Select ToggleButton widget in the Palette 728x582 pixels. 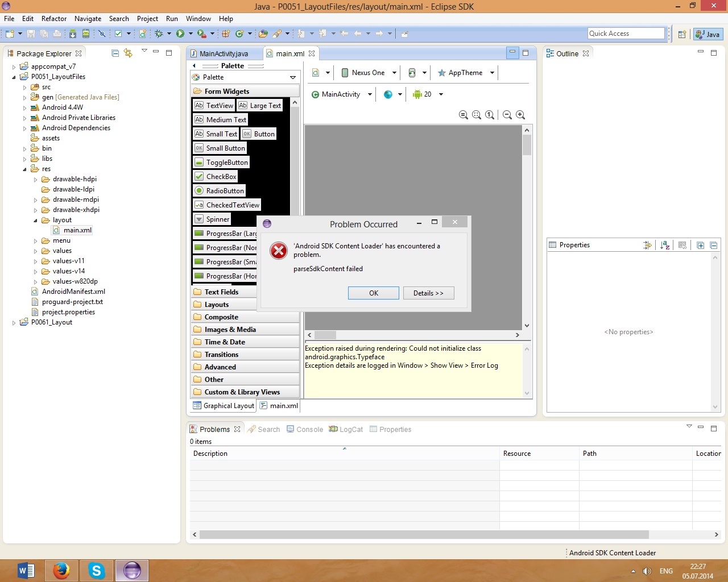(221, 163)
